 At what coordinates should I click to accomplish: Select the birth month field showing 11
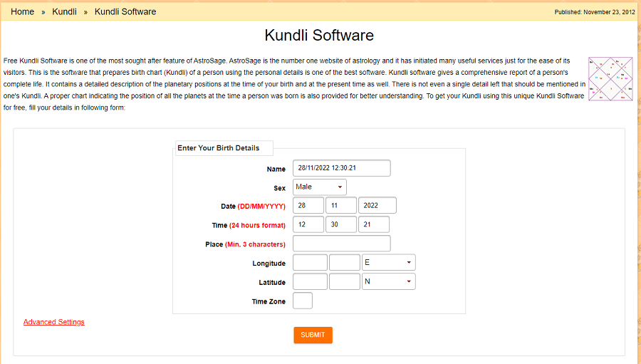(341, 205)
